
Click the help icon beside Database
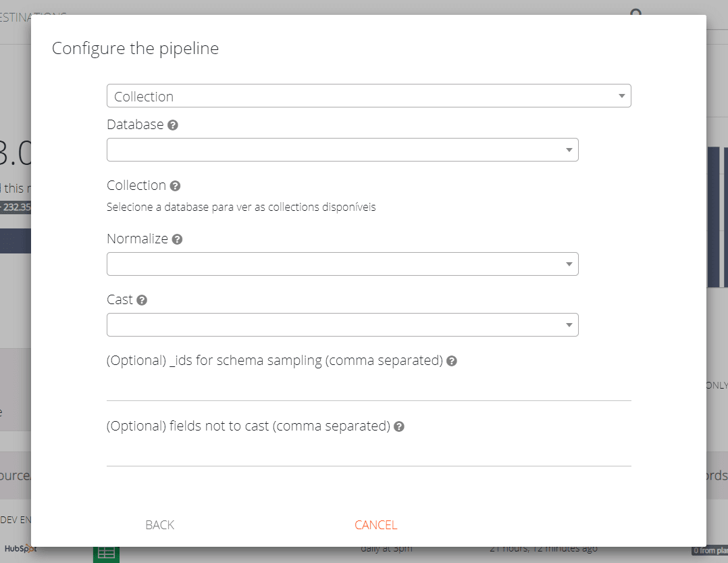click(x=173, y=125)
